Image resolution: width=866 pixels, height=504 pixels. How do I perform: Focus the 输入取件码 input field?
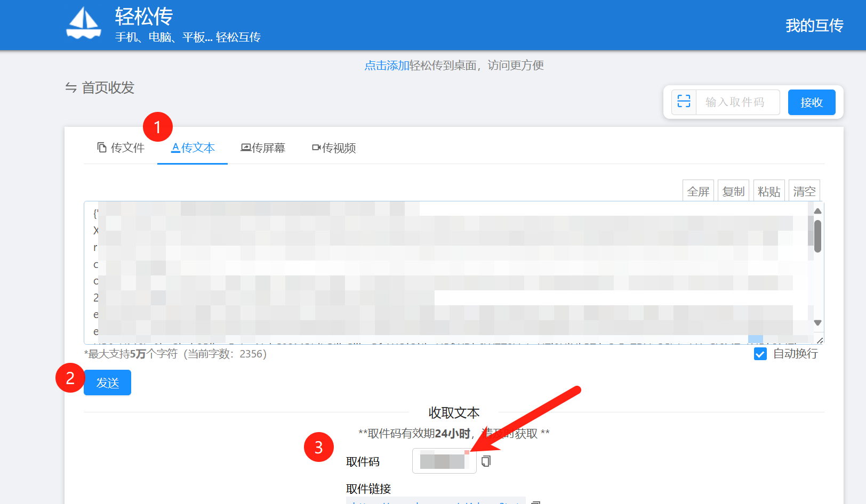[737, 102]
